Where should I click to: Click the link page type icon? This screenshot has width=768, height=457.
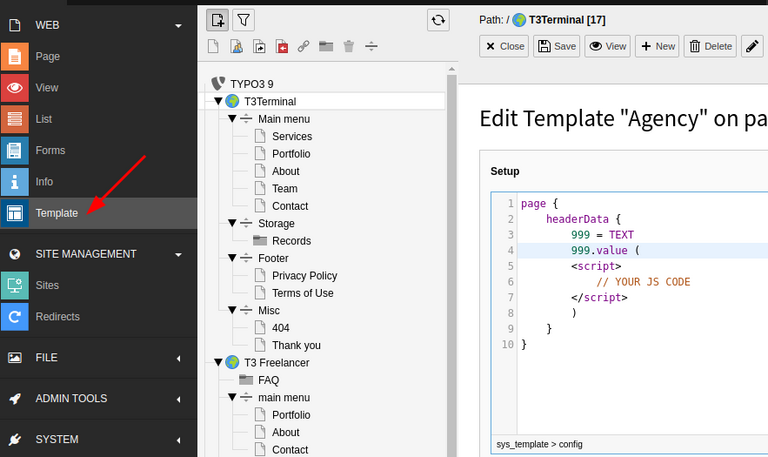coord(303,46)
